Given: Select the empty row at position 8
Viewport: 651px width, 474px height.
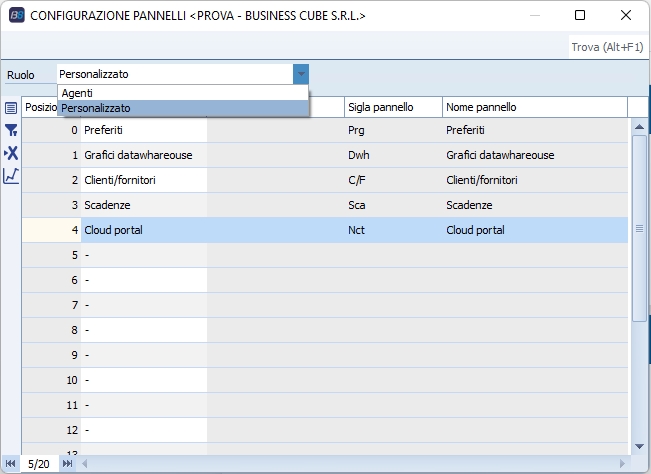Looking at the screenshot, I should (325, 330).
